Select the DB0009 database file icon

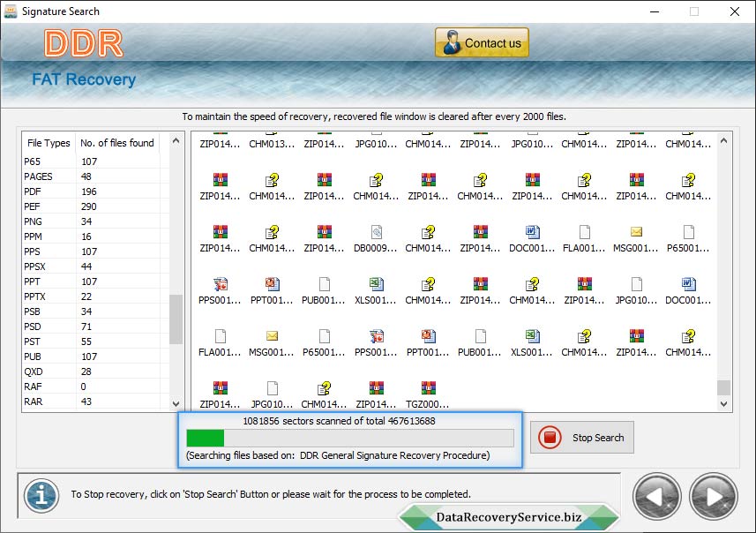pyautogui.click(x=376, y=232)
